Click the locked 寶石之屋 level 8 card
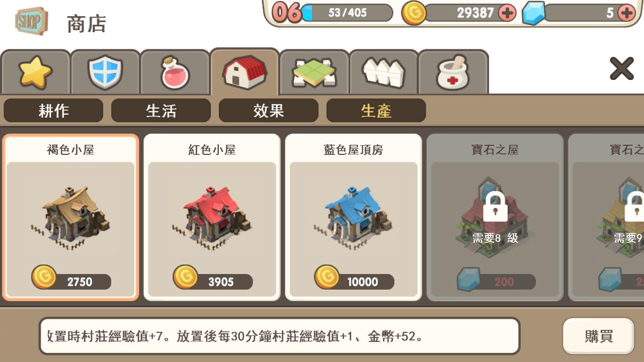The image size is (644, 362). point(495,217)
